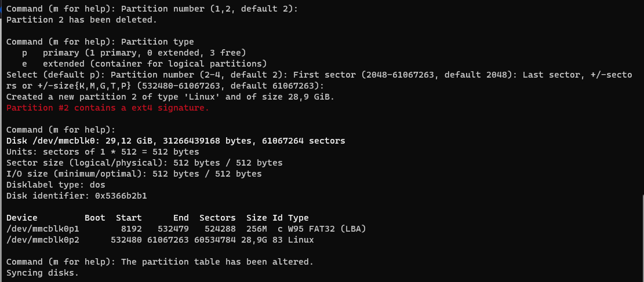Screen dimensions: 644x282
Task: Click the 28,9G size value in table
Action: coord(257,240)
